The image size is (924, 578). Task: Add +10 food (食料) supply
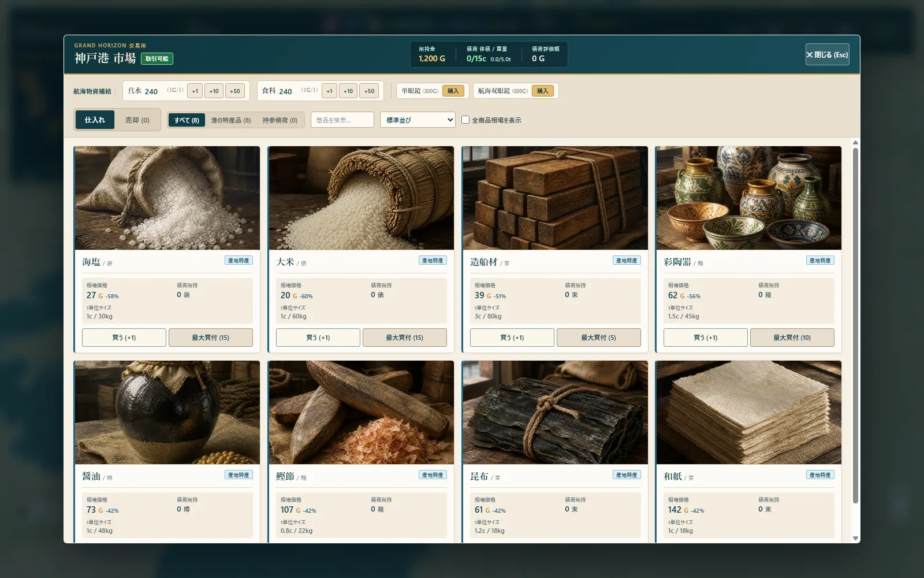pyautogui.click(x=348, y=91)
